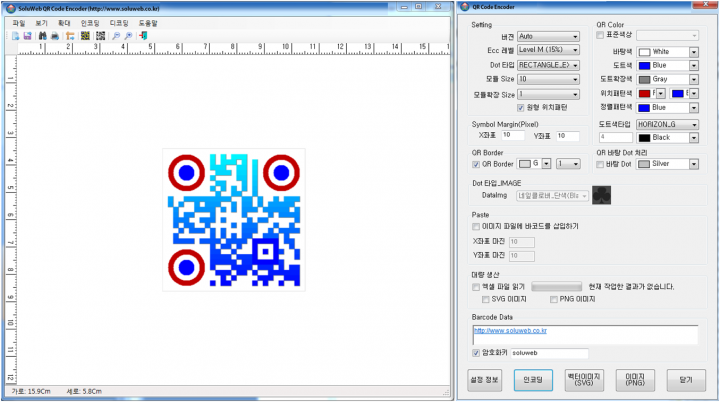Screen dimensions: 720x402
Task: Check 이미지 파일에 바코드를 삽입하기 option
Action: [x=476, y=226]
